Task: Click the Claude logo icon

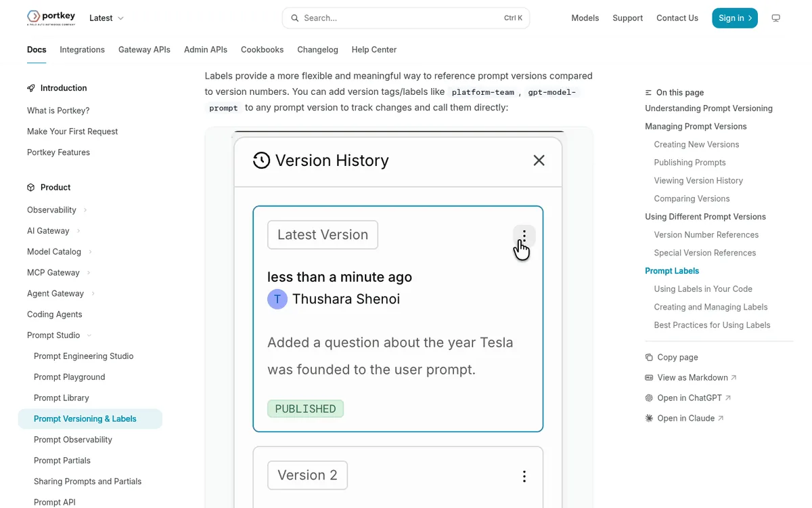Action: 649,419
